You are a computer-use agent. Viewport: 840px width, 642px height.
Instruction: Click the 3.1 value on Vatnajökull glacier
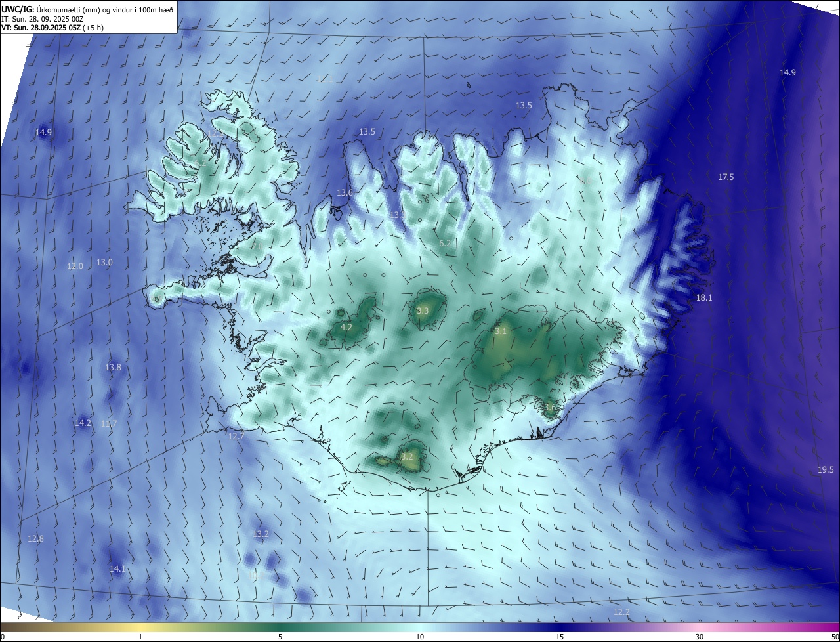pos(501,332)
